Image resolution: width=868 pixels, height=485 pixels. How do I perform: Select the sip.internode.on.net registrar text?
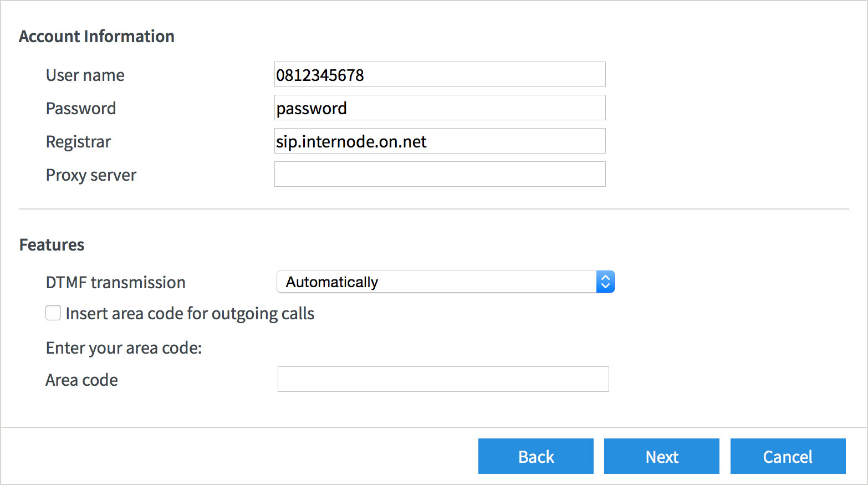coord(350,141)
